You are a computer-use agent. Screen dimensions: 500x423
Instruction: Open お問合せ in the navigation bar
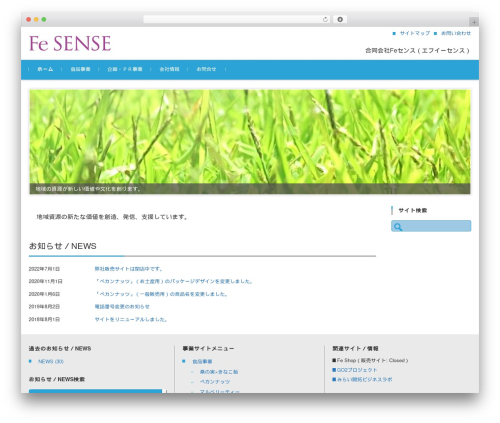206,69
